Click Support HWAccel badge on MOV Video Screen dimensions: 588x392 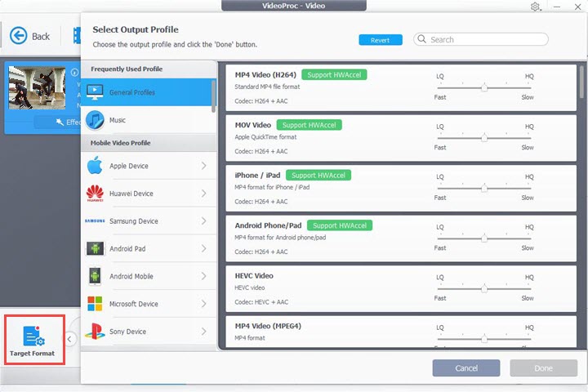point(309,125)
